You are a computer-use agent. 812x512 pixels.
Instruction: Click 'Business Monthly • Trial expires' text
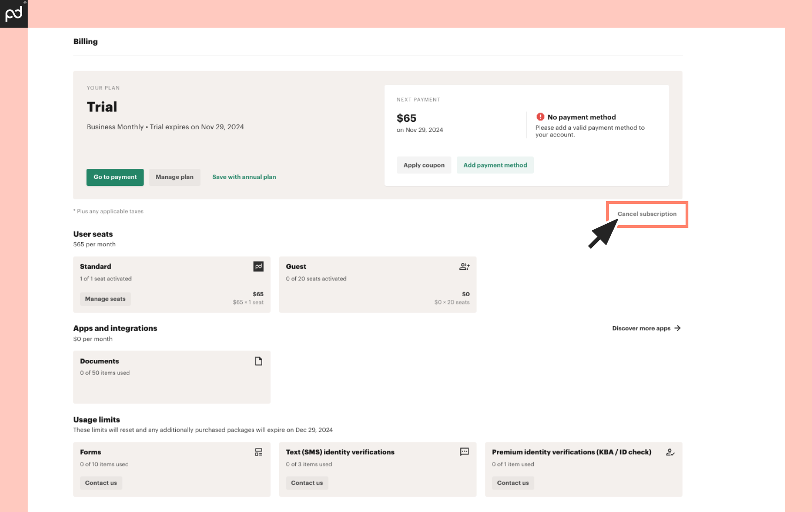pos(165,127)
